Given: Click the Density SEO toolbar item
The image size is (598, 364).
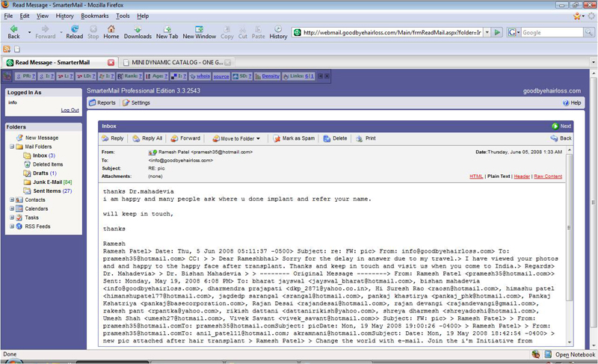Looking at the screenshot, I should point(268,76).
